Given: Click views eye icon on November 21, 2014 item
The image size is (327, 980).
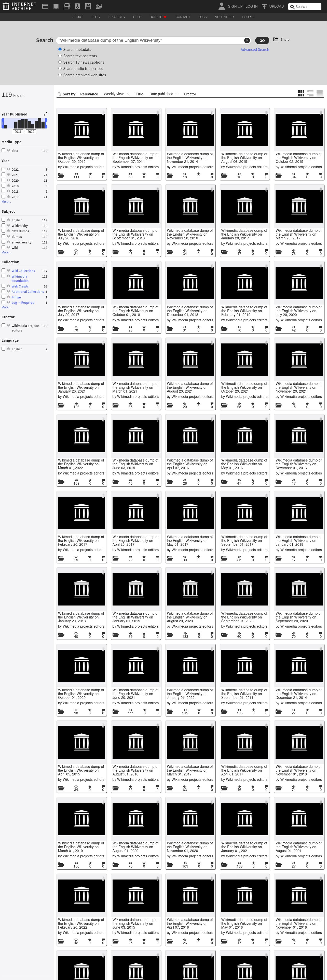Looking at the screenshot, I should 185,174.
